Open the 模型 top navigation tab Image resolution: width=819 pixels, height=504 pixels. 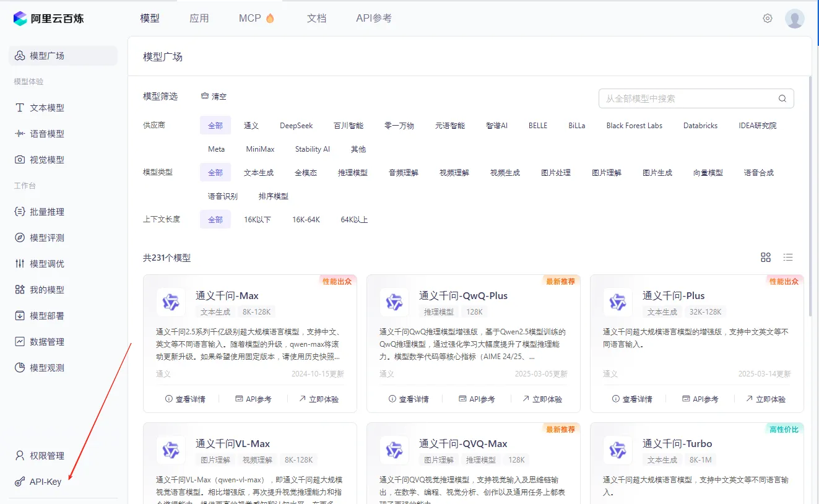tap(150, 19)
